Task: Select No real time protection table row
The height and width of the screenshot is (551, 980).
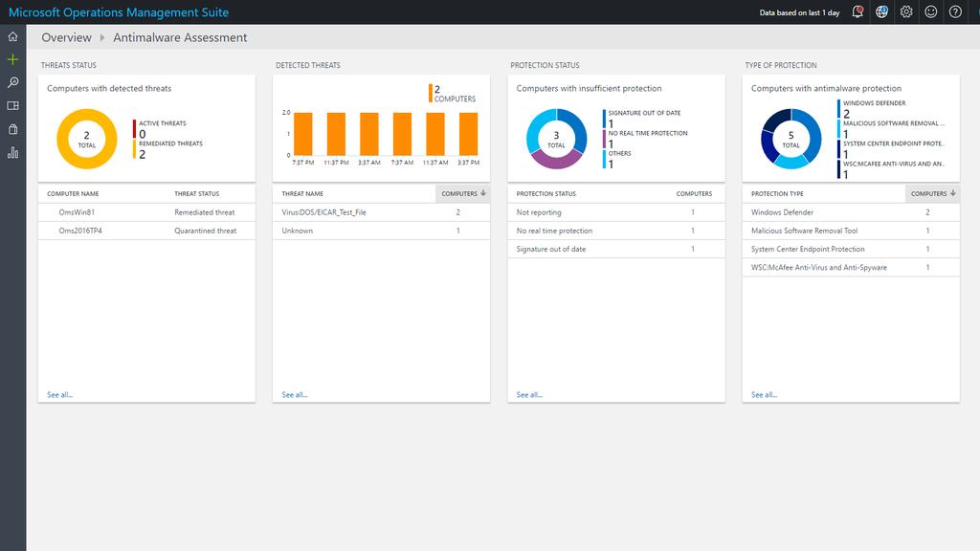Action: click(x=616, y=231)
